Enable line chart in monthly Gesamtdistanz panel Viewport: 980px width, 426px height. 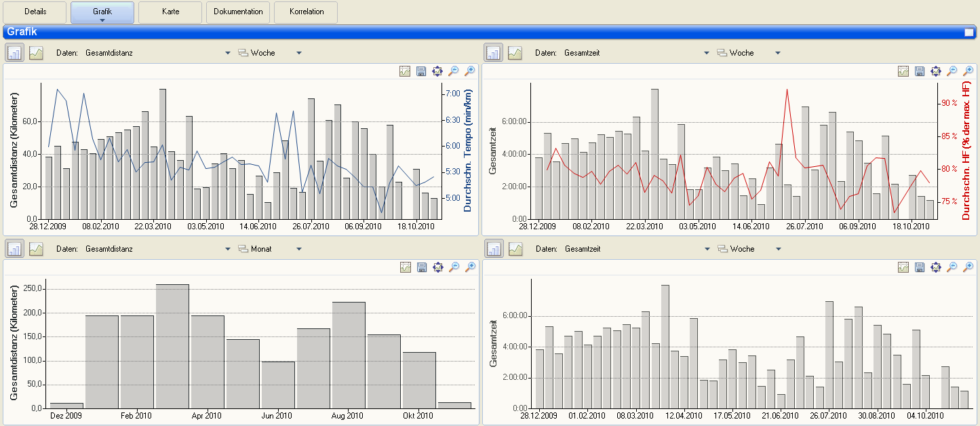click(36, 249)
